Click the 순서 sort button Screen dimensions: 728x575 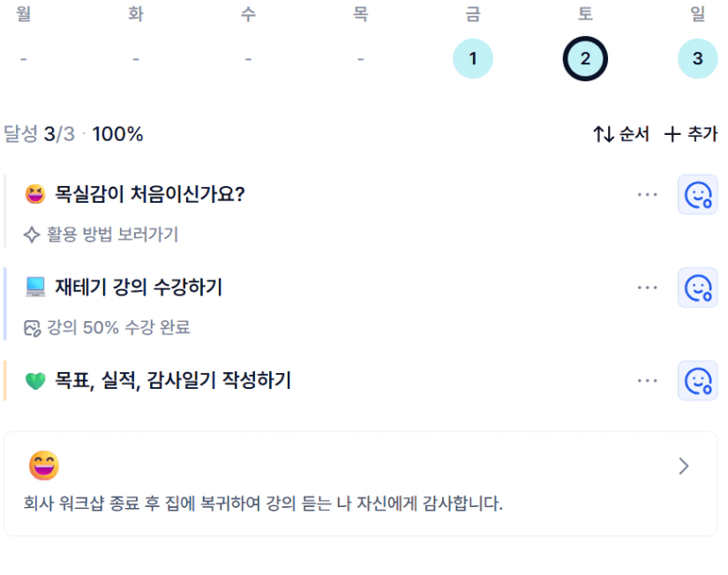pos(620,134)
